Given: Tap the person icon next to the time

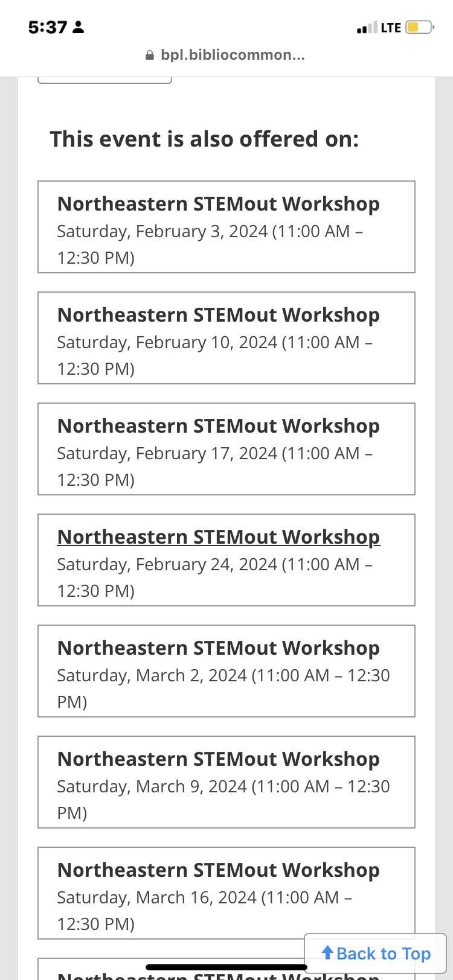Looking at the screenshot, I should point(78,27).
